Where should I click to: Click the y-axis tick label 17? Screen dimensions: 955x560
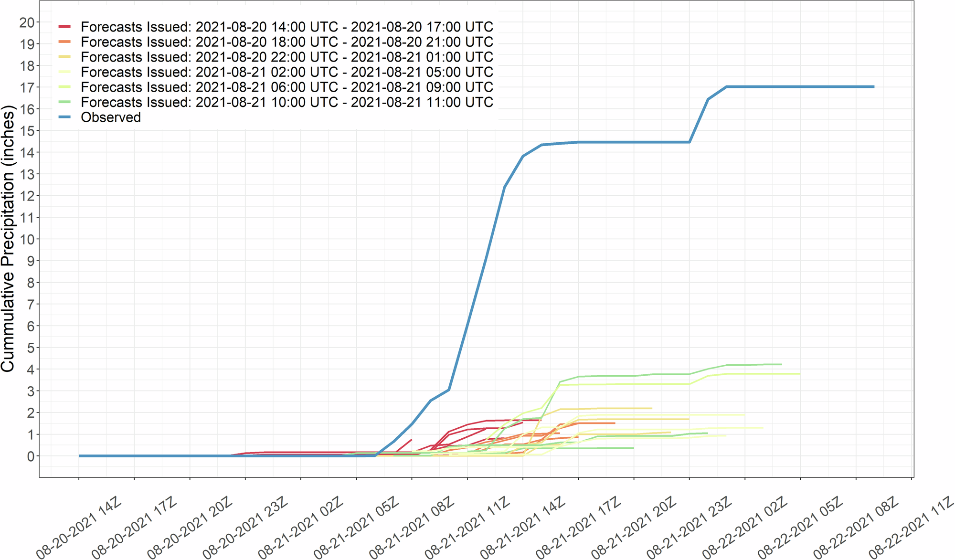pos(27,87)
